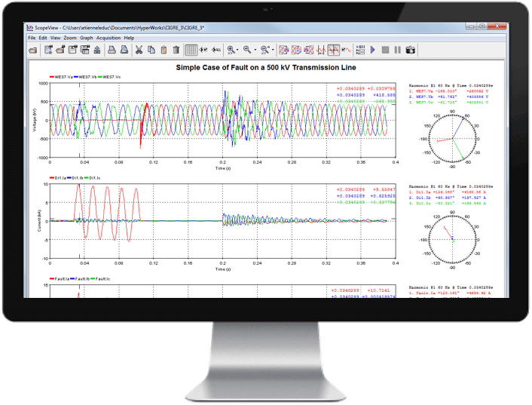Click the camera snapshot icon
The image size is (532, 405).
pyautogui.click(x=410, y=51)
